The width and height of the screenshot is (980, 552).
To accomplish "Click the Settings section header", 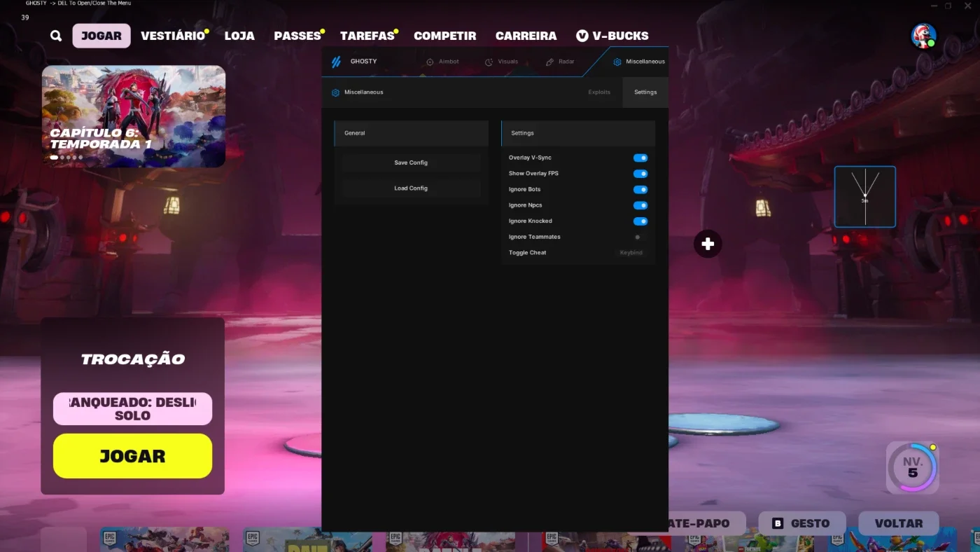I will click(578, 133).
